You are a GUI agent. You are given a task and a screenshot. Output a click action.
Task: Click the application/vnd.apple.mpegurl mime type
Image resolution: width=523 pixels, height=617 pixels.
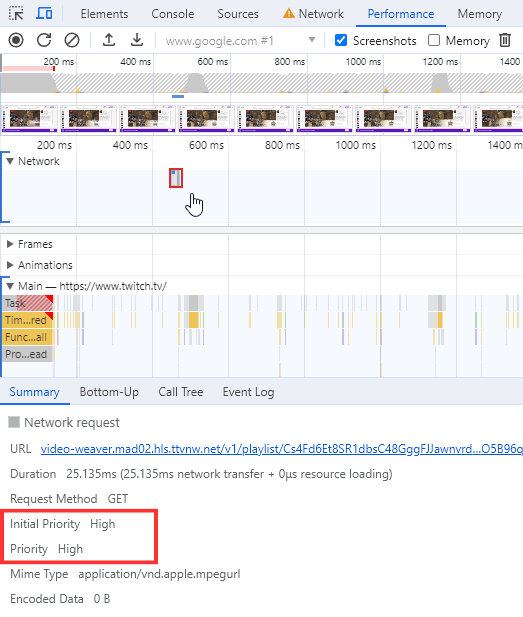coord(159,574)
